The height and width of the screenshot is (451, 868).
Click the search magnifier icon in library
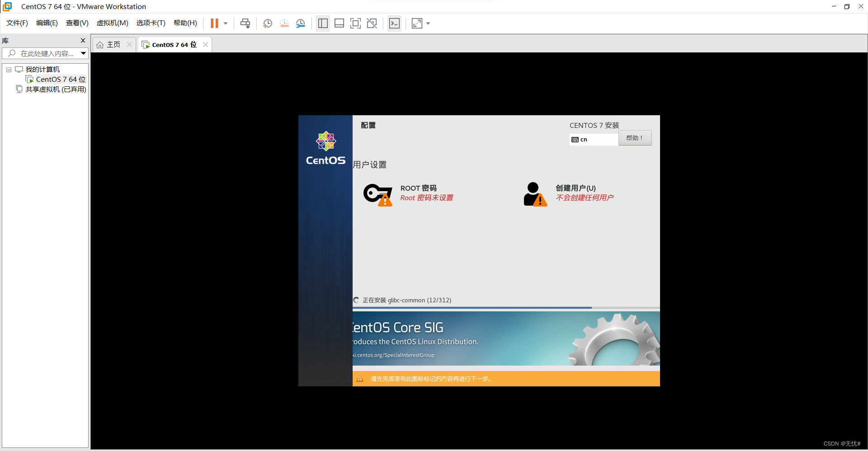click(x=12, y=53)
